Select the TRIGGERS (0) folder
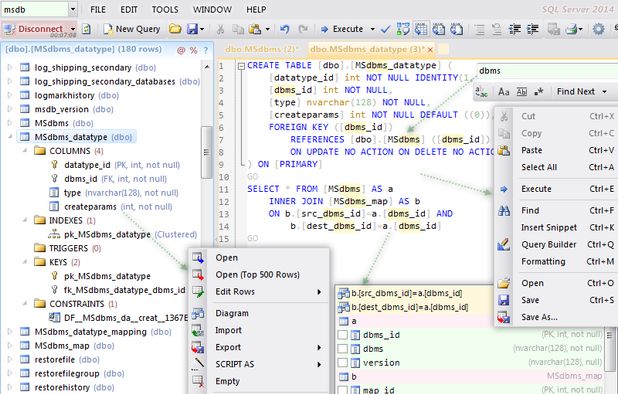618x394 pixels. (x=68, y=248)
